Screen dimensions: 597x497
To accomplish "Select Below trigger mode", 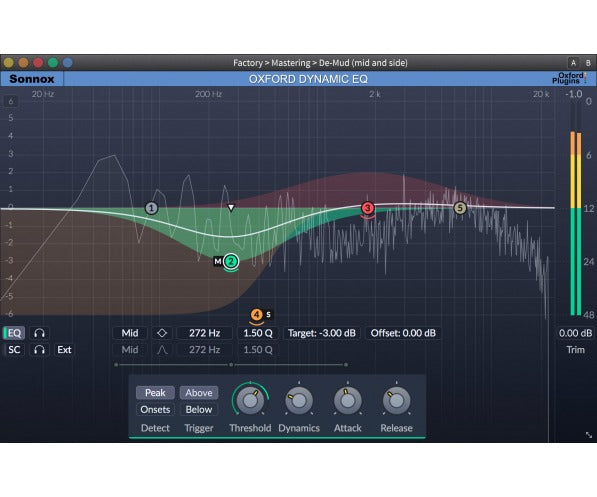I will pos(199,409).
